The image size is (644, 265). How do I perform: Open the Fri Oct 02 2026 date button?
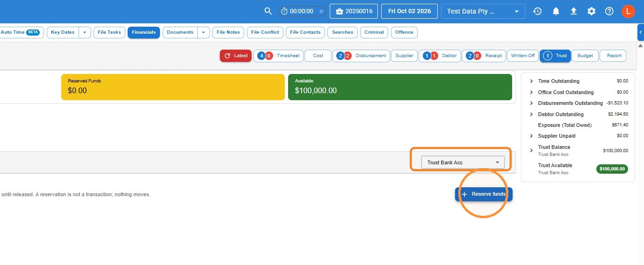(x=409, y=11)
